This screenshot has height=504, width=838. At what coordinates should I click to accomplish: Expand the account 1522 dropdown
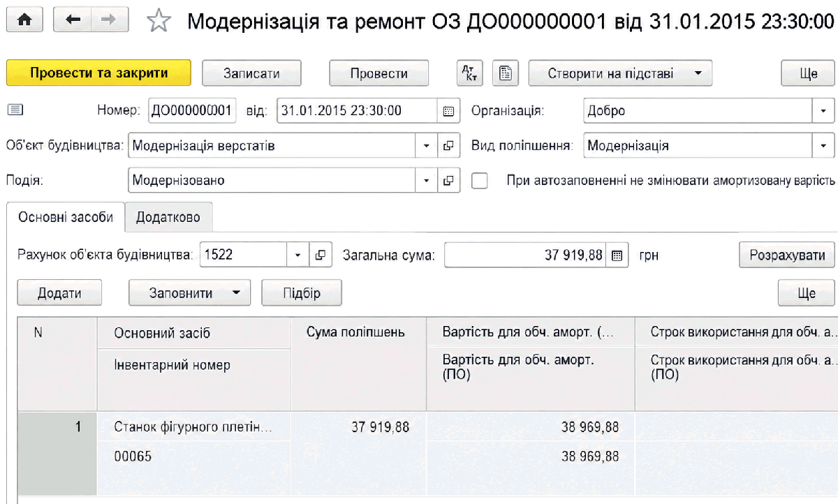point(298,255)
